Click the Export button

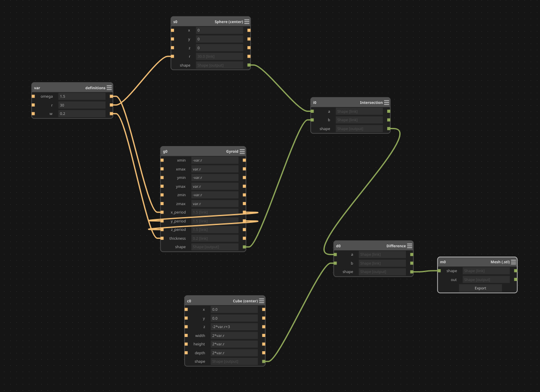480,288
